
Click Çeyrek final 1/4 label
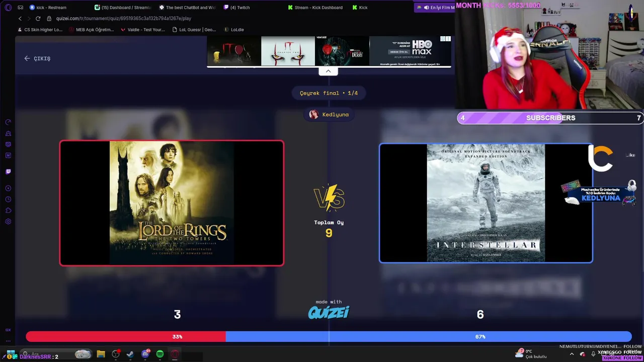(329, 93)
